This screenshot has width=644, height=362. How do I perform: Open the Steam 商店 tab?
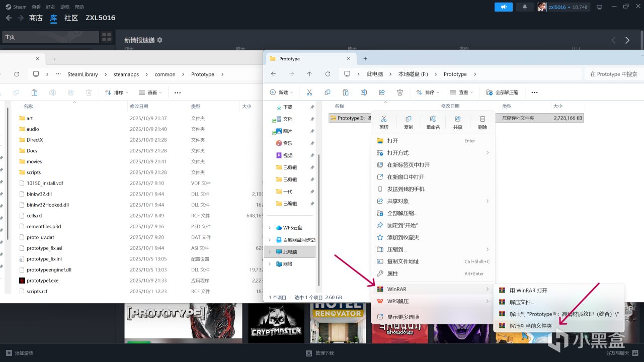point(36,18)
